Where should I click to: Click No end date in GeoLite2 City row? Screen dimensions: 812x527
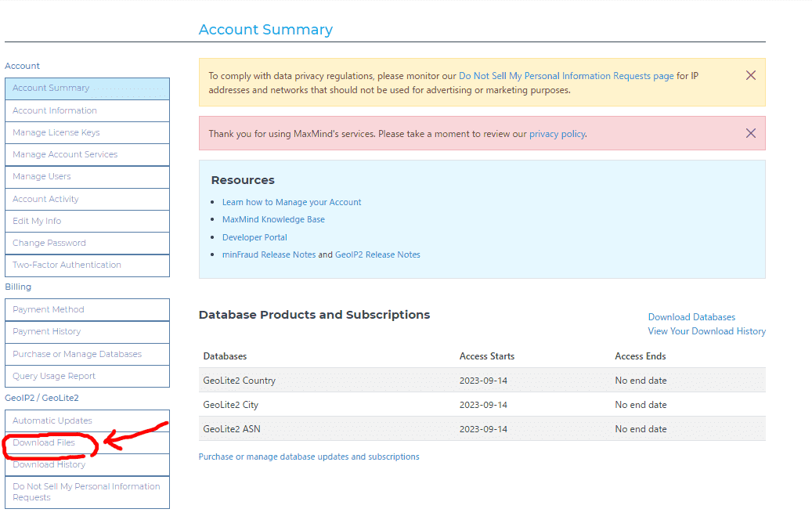click(x=641, y=405)
